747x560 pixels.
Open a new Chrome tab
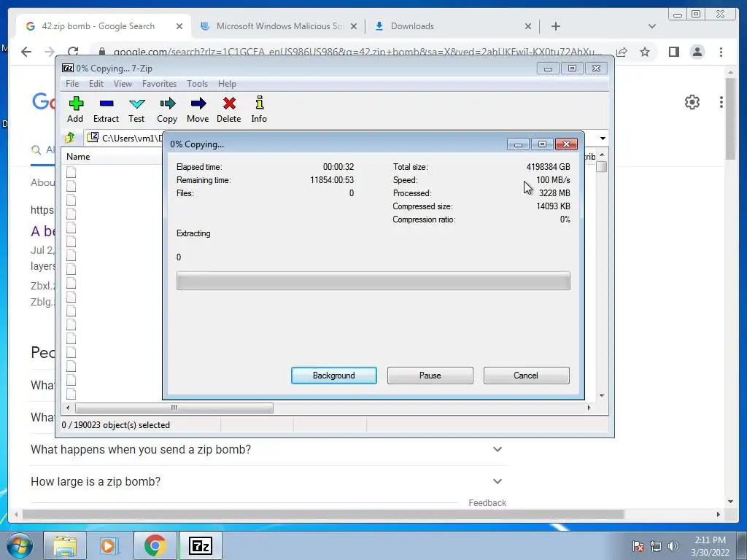point(556,26)
